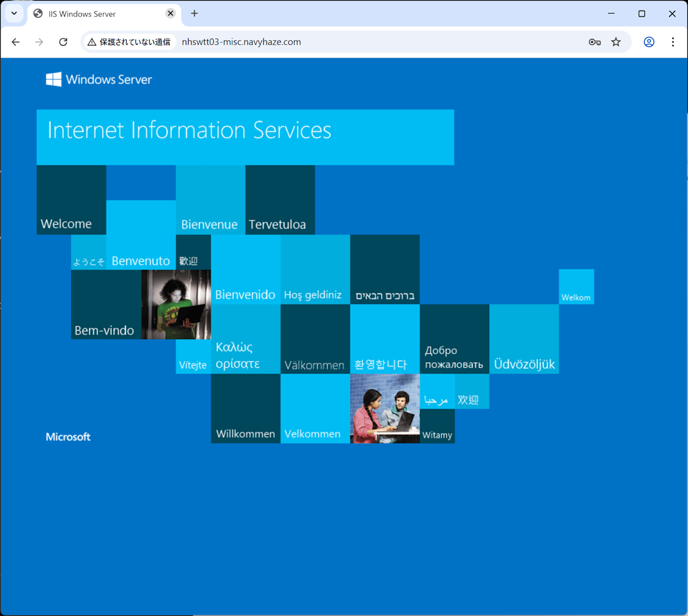Screen dimensions: 688x616
Task: Click the Welkom tile
Action: (576, 287)
